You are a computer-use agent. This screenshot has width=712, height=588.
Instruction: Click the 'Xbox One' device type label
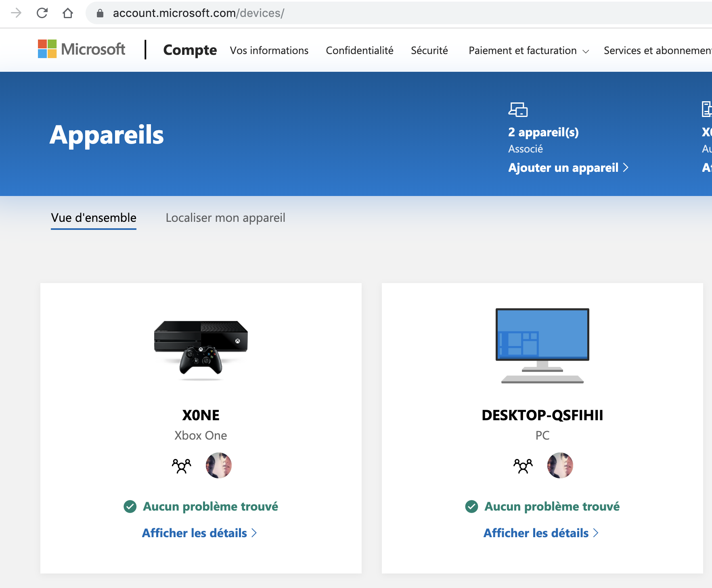(201, 436)
